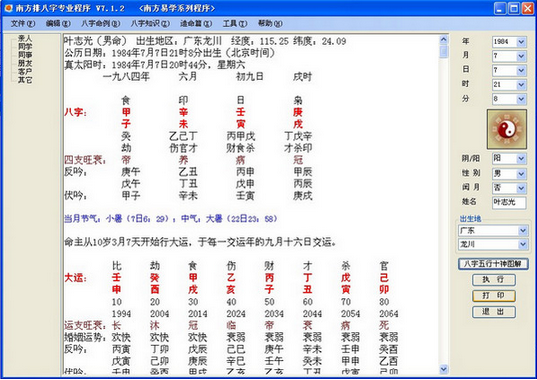Expand the province dropdown showing 广东
Screen dimensions: 537x380
(x=523, y=231)
